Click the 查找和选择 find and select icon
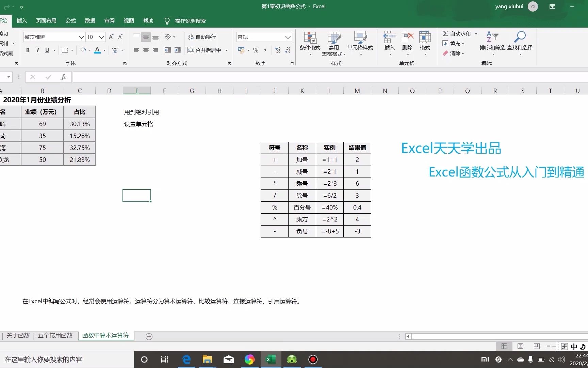The image size is (588, 368). click(520, 41)
